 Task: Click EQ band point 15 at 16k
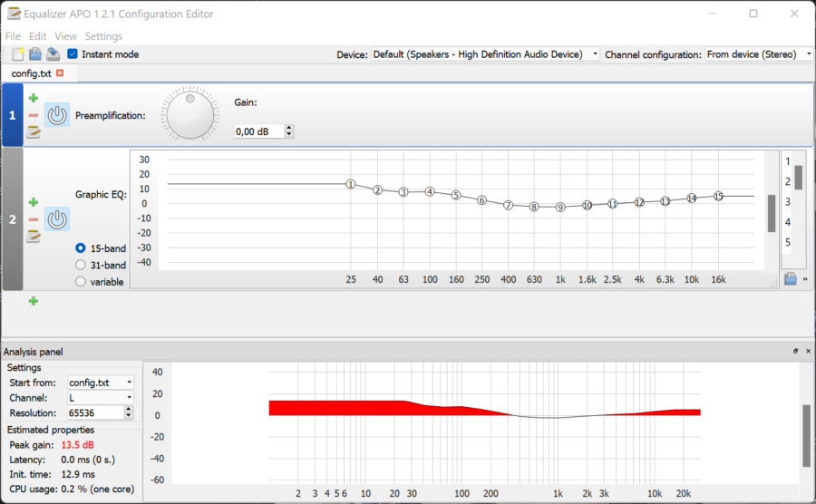(718, 196)
